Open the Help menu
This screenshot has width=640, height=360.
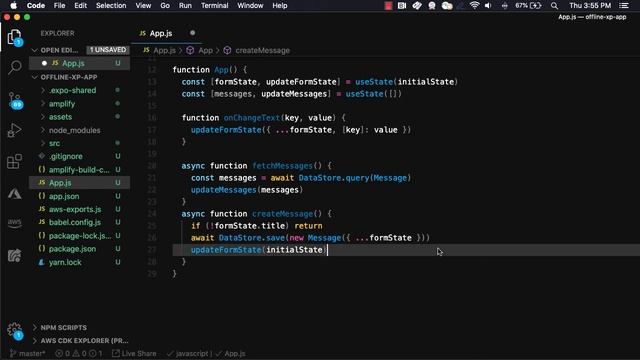tap(280, 6)
